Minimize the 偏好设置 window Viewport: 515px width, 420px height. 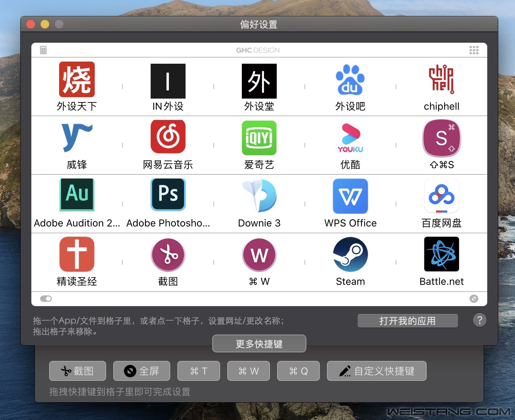(45, 24)
